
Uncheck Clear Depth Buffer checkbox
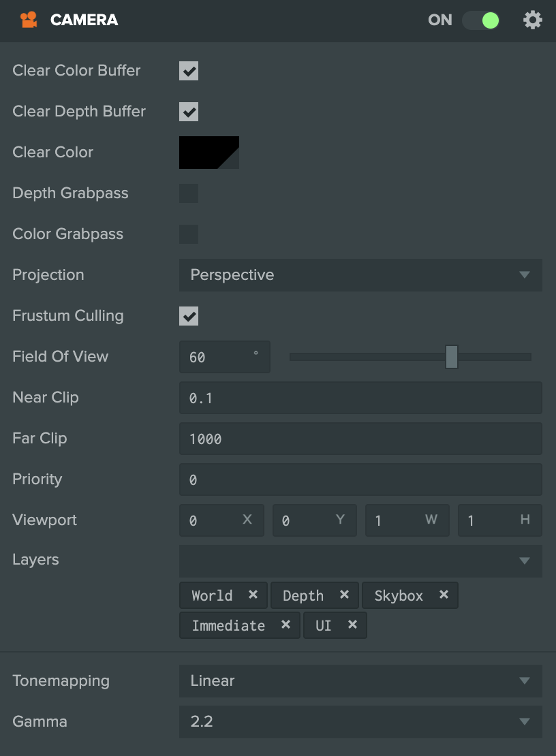coord(189,112)
